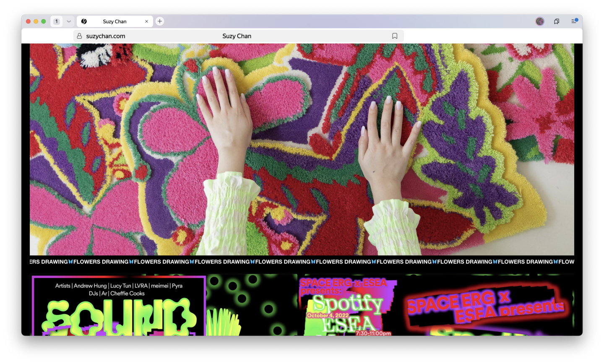Open the tab count button showing 1
This screenshot has width=604, height=364.
point(57,21)
